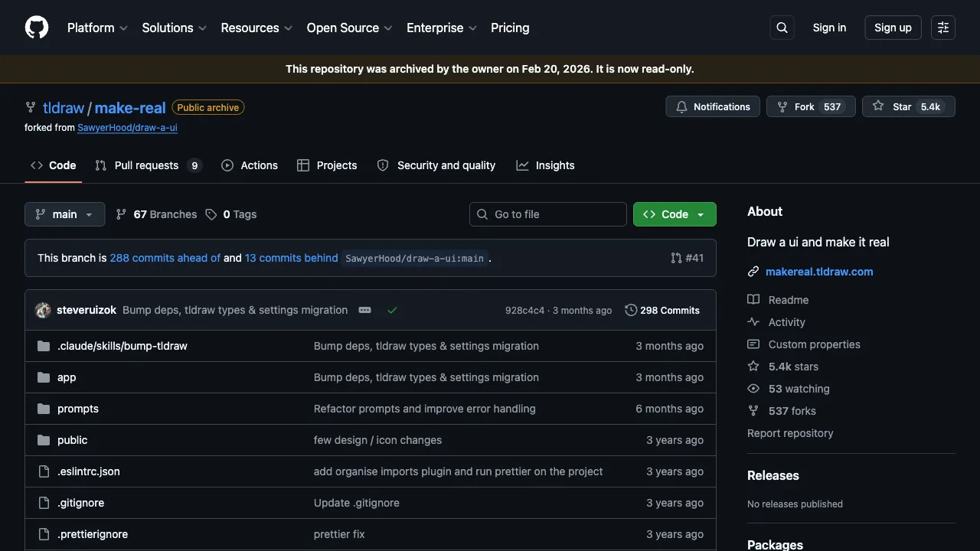Open the Readme sidebar link

point(778,300)
